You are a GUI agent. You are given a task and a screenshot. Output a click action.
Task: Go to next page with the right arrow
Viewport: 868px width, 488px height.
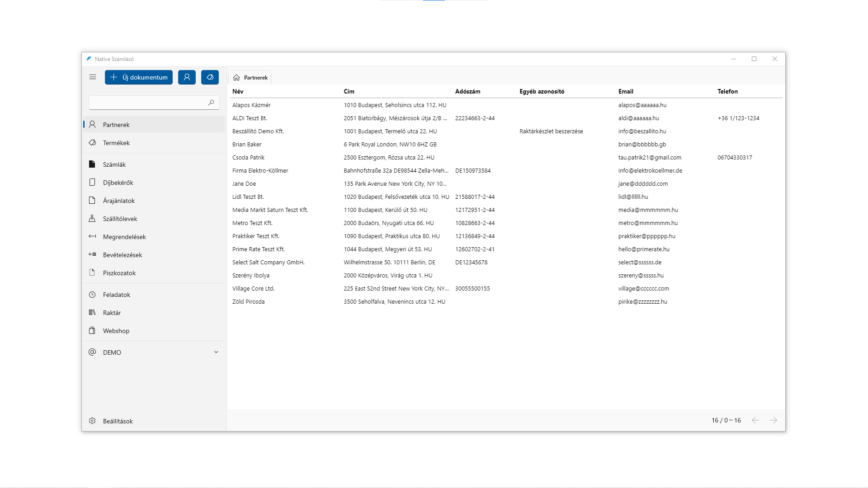774,420
